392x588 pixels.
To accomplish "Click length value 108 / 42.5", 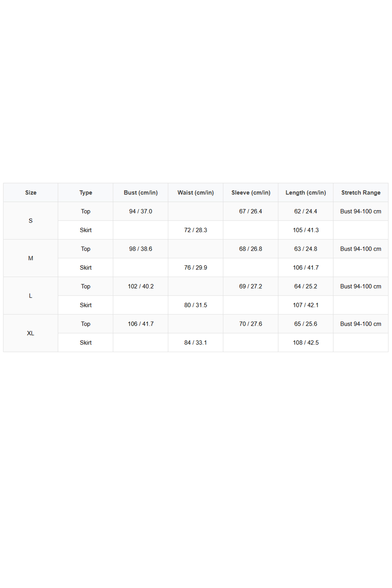I will pos(306,342).
